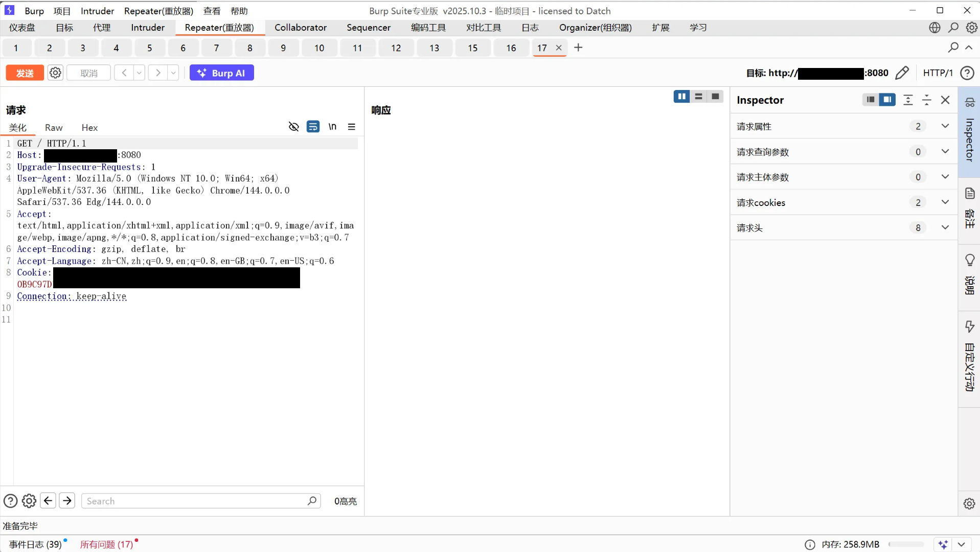Add new Repeater tab with plus
The width and height of the screenshot is (980, 552).
tap(578, 48)
